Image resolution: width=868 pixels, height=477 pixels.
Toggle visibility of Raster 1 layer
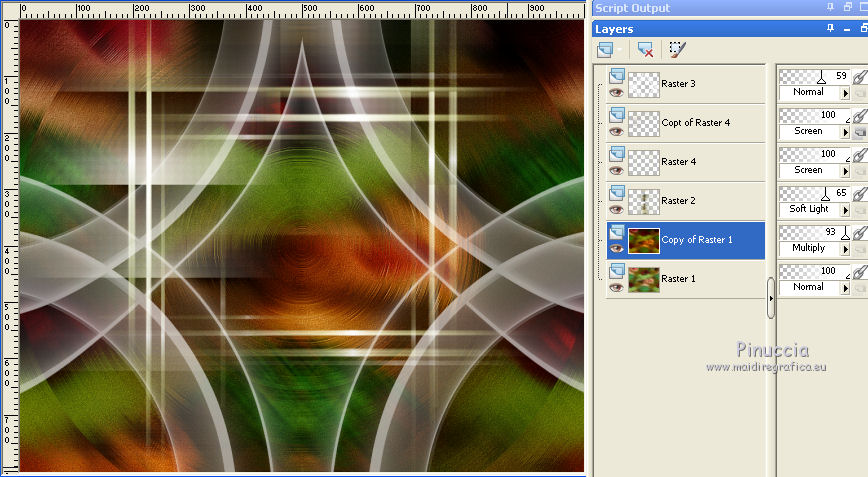tap(616, 287)
